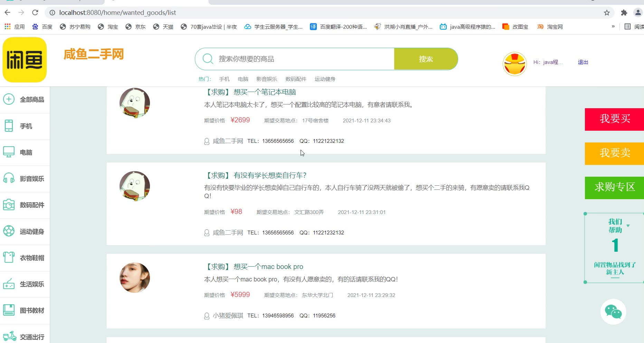644x343 pixels.
Task: Click the 咸鱼二手网 site title
Action: click(94, 54)
